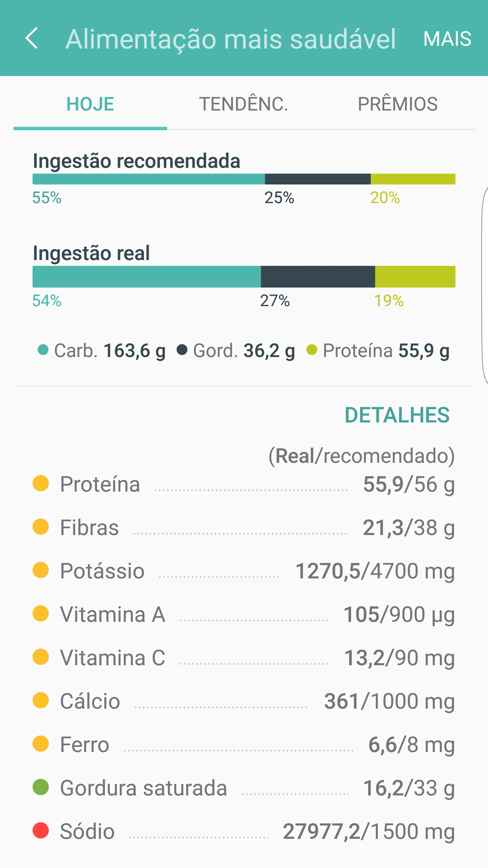Tap the red warning dot for Sódio
Image resolution: width=488 pixels, height=868 pixels.
click(x=41, y=830)
